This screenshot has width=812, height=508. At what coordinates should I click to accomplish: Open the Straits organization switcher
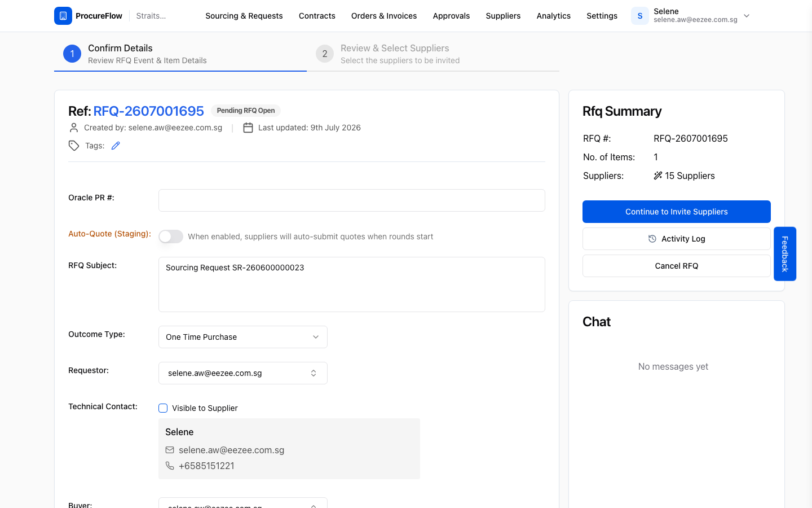(151, 16)
